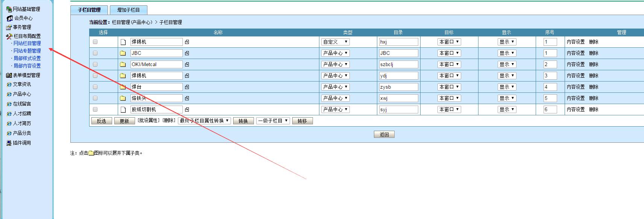Open 局部内容设置 in sidebar
This screenshot has width=644, height=219.
coord(27,66)
